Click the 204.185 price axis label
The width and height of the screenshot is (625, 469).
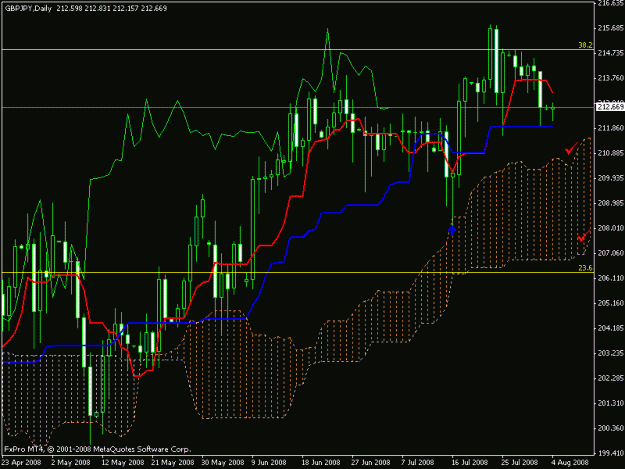tap(611, 328)
